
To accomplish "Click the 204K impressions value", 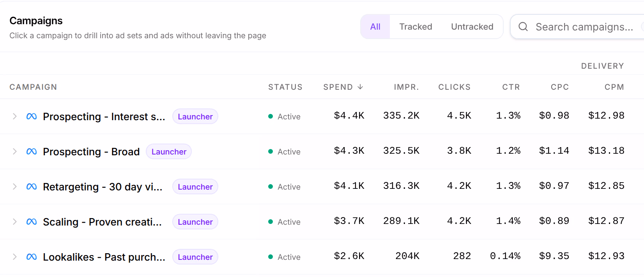I will point(407,256).
